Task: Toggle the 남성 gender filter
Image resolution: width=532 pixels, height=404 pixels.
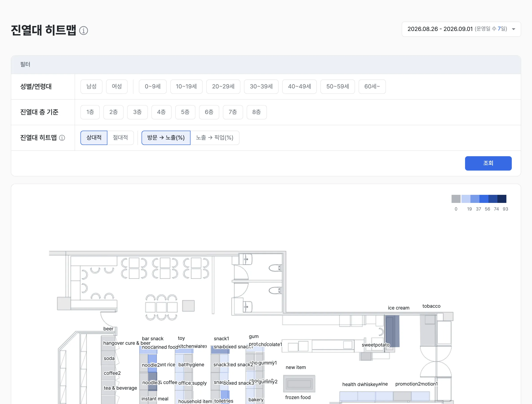Action: (x=91, y=87)
